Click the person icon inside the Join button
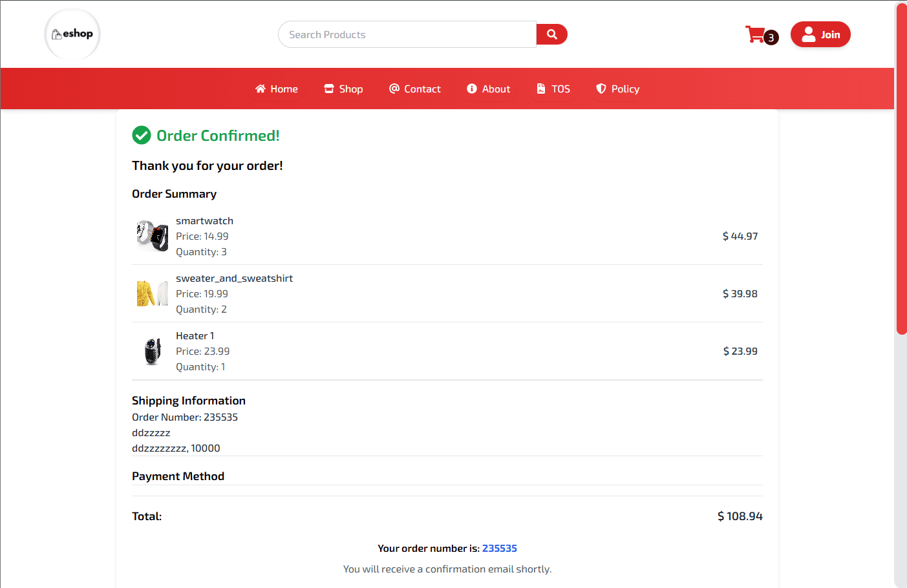This screenshot has height=588, width=907. click(810, 34)
